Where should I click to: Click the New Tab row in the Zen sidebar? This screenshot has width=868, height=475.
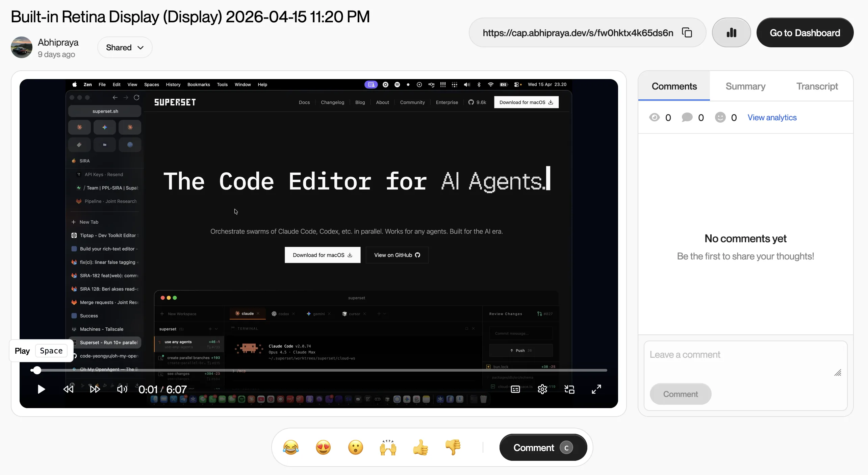(x=105, y=222)
